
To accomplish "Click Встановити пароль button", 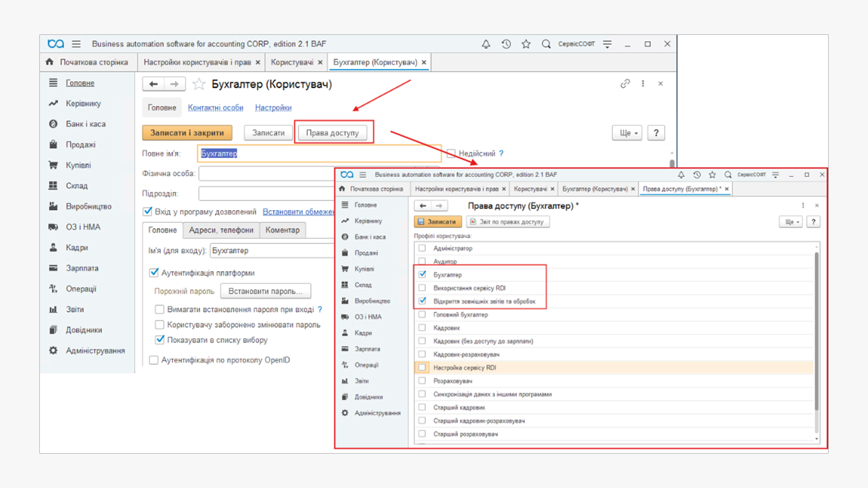I will (265, 291).
